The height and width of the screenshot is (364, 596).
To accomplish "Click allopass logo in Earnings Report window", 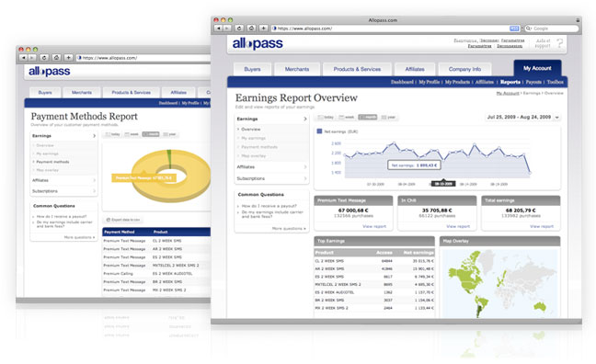I will (258, 44).
